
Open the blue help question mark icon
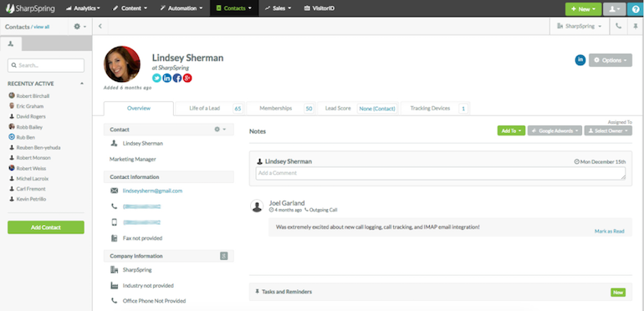[636, 9]
